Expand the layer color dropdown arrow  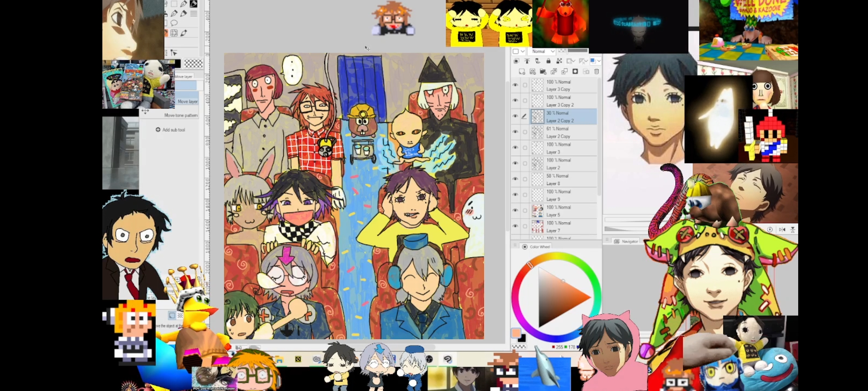point(599,61)
